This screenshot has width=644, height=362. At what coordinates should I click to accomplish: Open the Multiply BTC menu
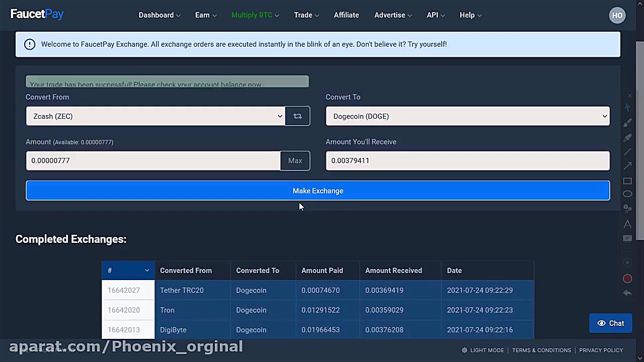[255, 15]
